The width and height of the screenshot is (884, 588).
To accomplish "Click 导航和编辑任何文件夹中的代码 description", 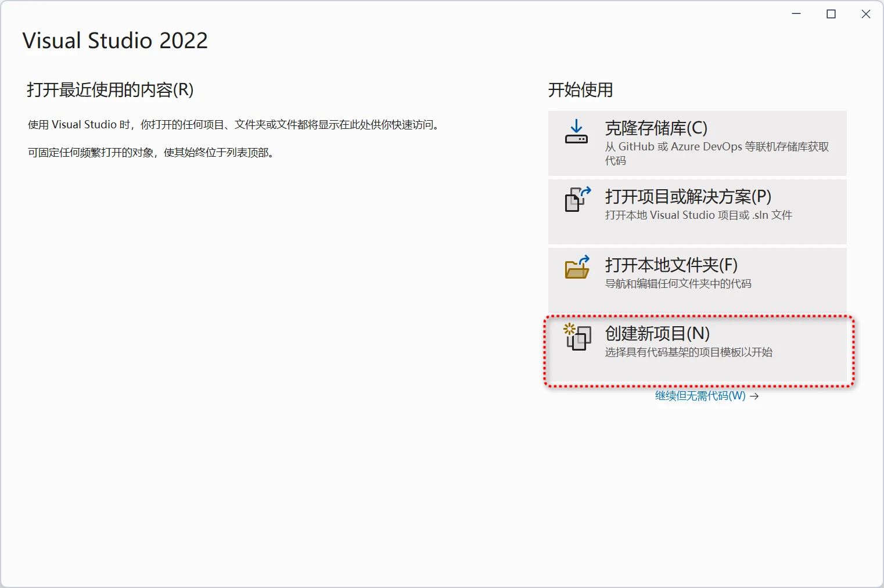I will tap(678, 284).
